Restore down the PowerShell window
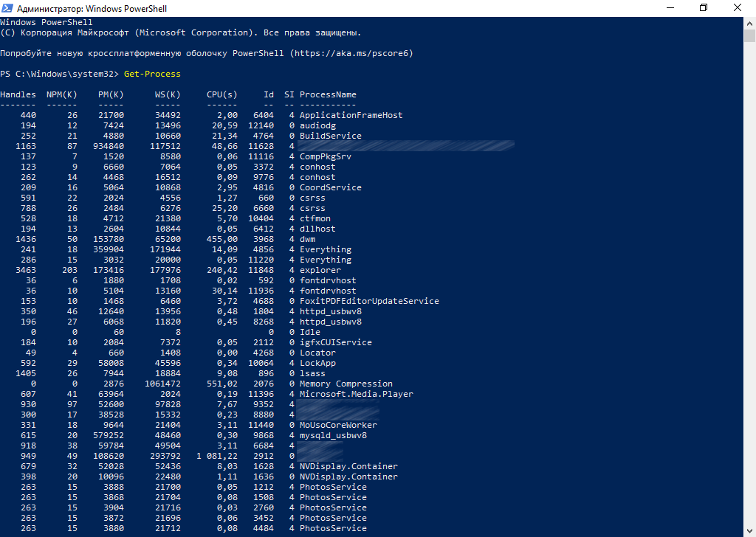Screen dimensions: 756x537 point(704,8)
